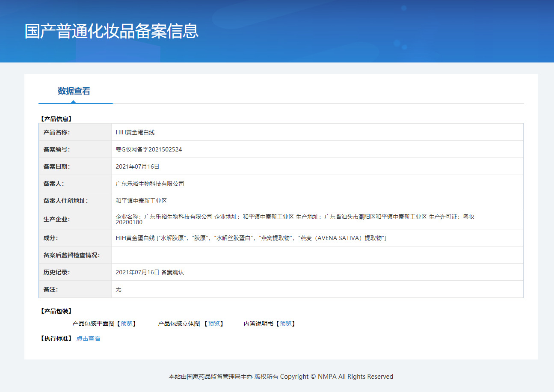
Task: Preview 产品包装立体图 via its 预览 link
Action: click(x=213, y=324)
